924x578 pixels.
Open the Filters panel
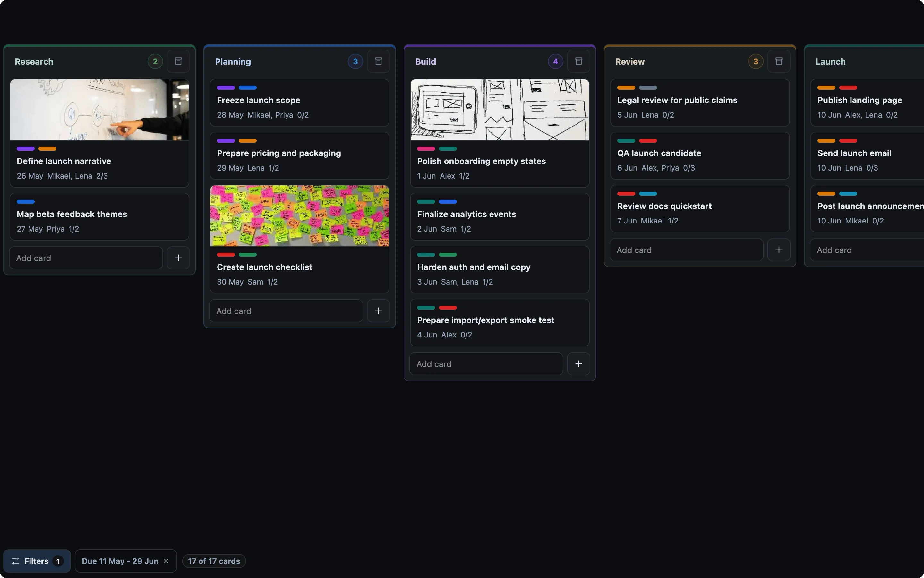tap(37, 561)
